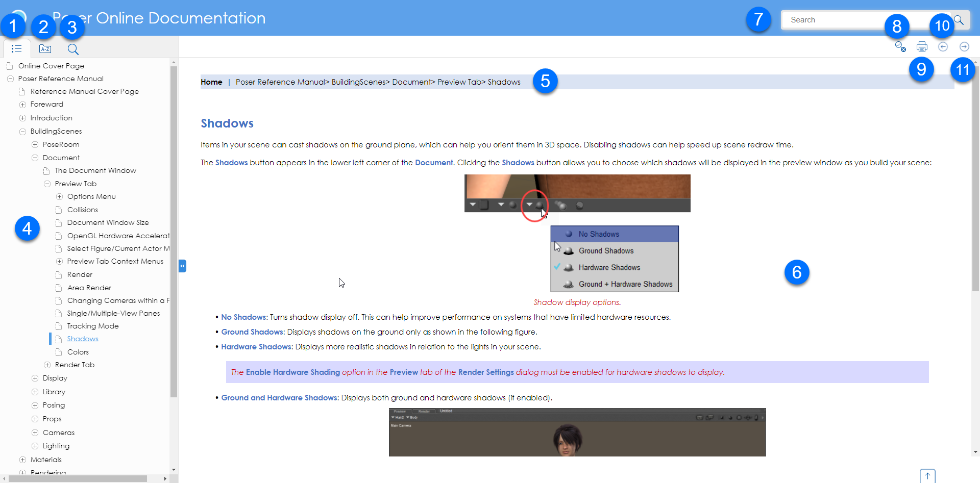This screenshot has height=483, width=980.
Task: Select the Shadows topic link in tree
Action: [83, 339]
